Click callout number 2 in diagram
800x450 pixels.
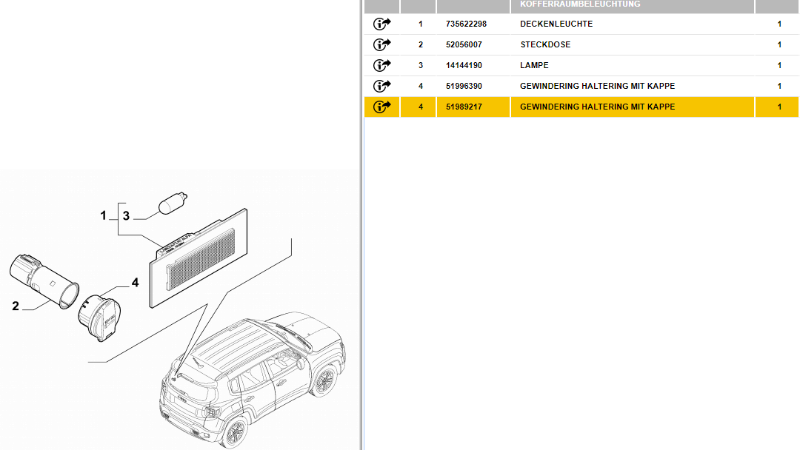click(16, 306)
